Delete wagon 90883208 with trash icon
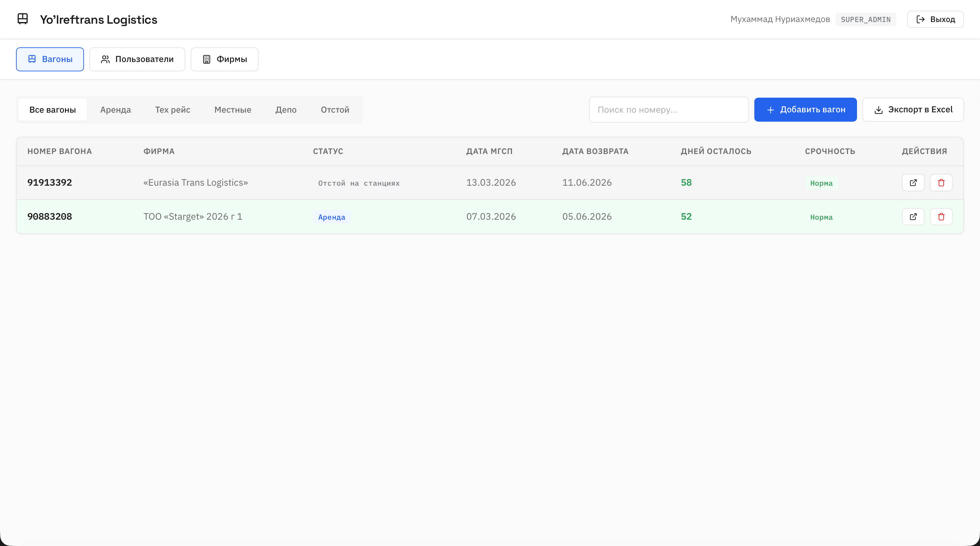The image size is (980, 546). click(941, 216)
